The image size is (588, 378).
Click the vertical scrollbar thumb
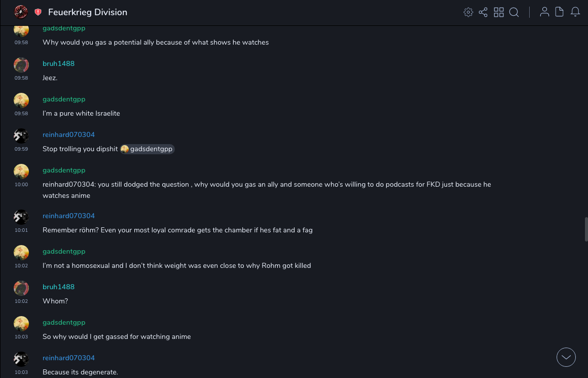(x=586, y=229)
